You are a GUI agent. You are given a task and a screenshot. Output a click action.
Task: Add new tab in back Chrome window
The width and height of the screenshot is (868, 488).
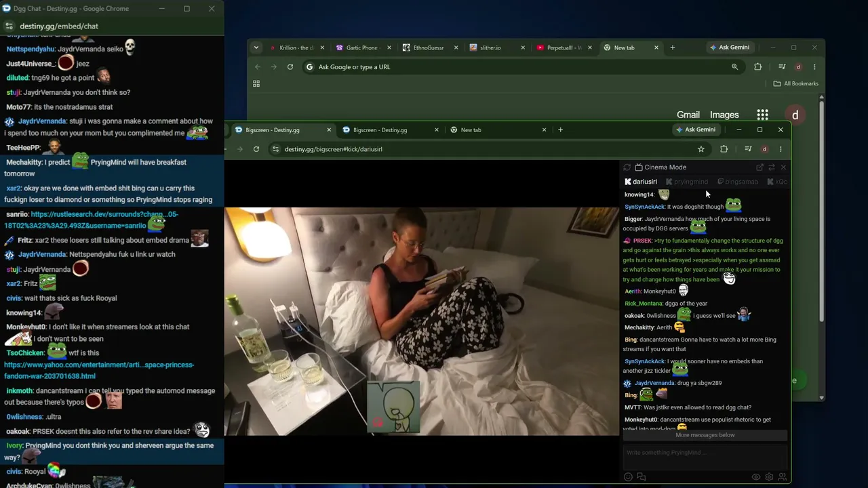click(x=672, y=47)
